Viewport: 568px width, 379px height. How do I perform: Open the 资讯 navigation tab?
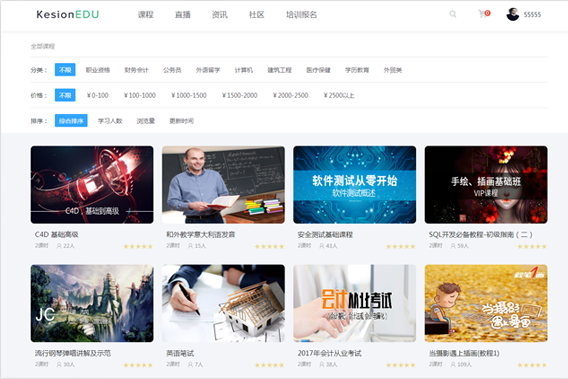[220, 14]
